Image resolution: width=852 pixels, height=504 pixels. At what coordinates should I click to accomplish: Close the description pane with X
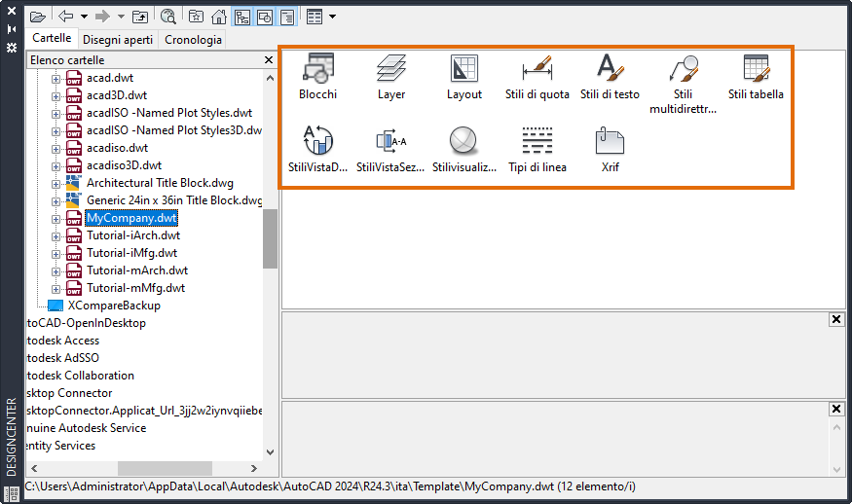836,409
